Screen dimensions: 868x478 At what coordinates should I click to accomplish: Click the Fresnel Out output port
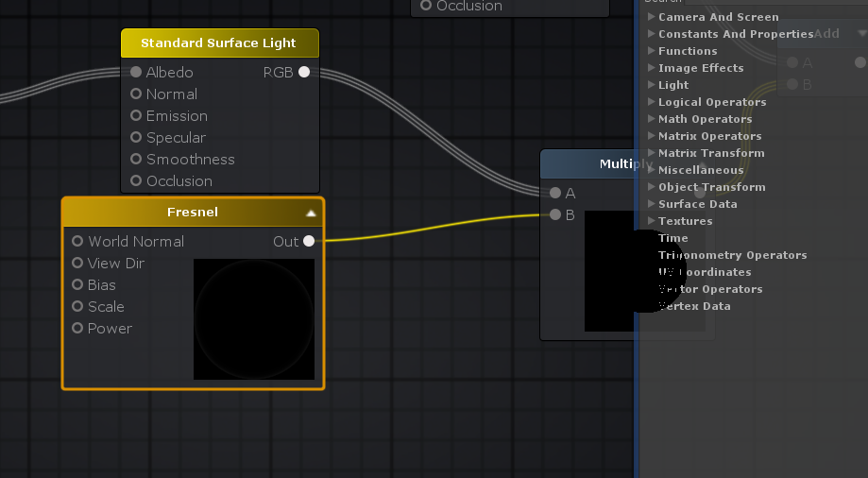[x=309, y=241]
